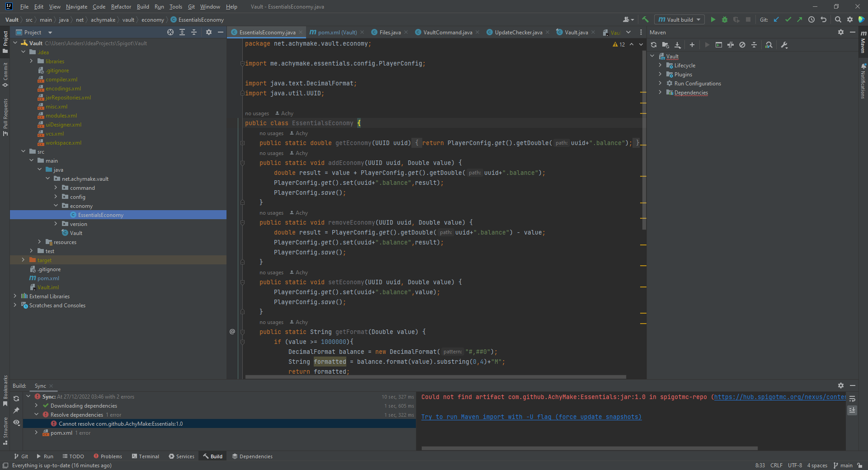Commit changes using the Git checkmark icon
Viewport: 868px width, 470px height.
(788, 19)
